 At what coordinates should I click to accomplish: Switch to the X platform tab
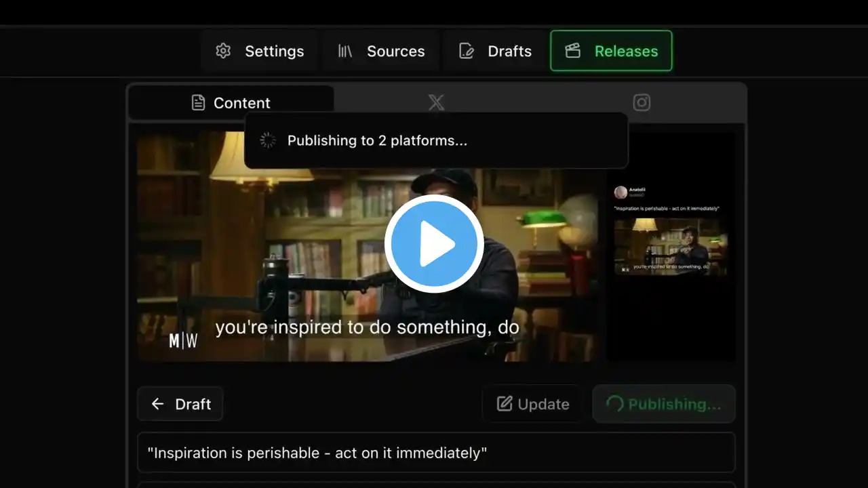coord(436,102)
